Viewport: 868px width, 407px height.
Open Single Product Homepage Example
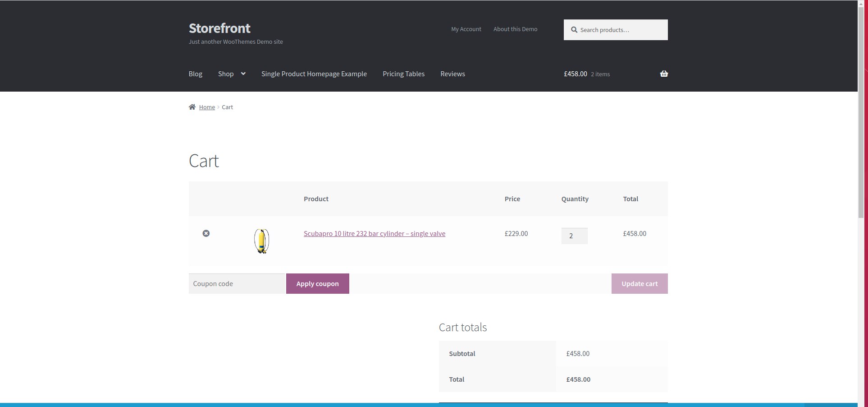click(x=314, y=74)
